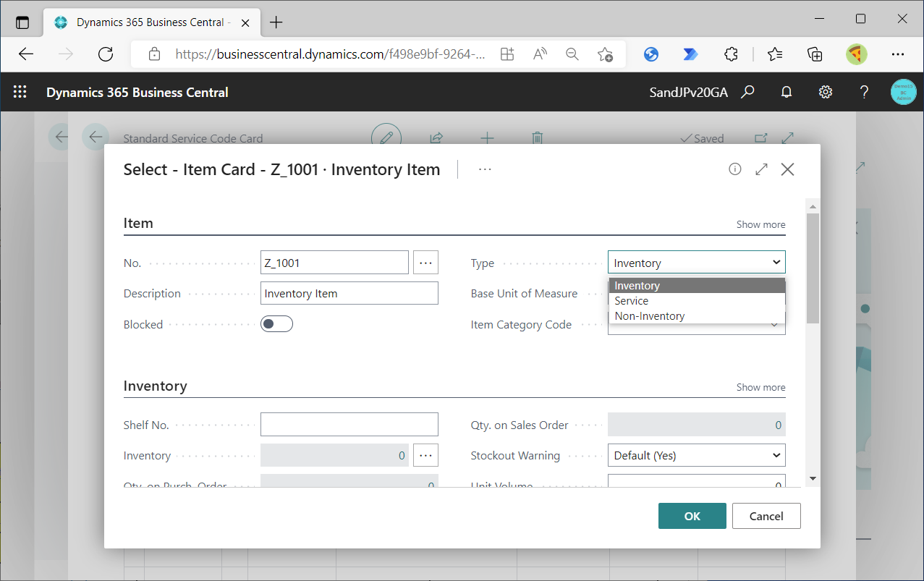The width and height of the screenshot is (924, 581).
Task: Click the search magnifier icon in header
Action: [x=748, y=92]
